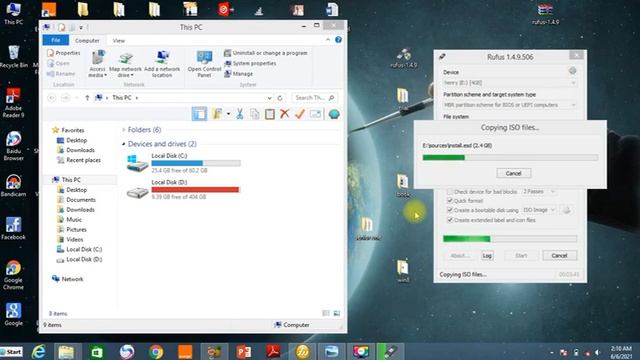Screen dimensions: 640x360
Task: Open Google Chrome from the taskbar
Action: [x=156, y=352]
